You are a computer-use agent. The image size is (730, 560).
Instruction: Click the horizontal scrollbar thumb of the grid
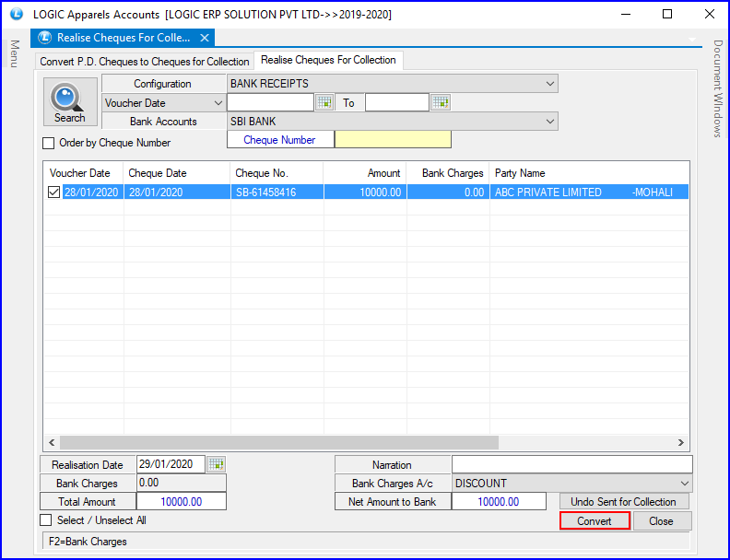coord(279,442)
